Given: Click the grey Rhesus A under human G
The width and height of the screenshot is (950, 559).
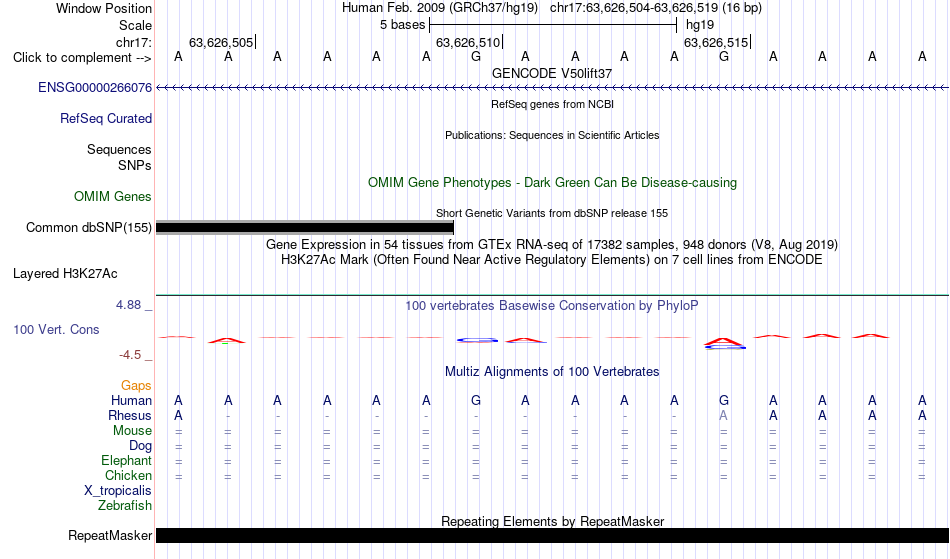Looking at the screenshot, I should [723, 416].
